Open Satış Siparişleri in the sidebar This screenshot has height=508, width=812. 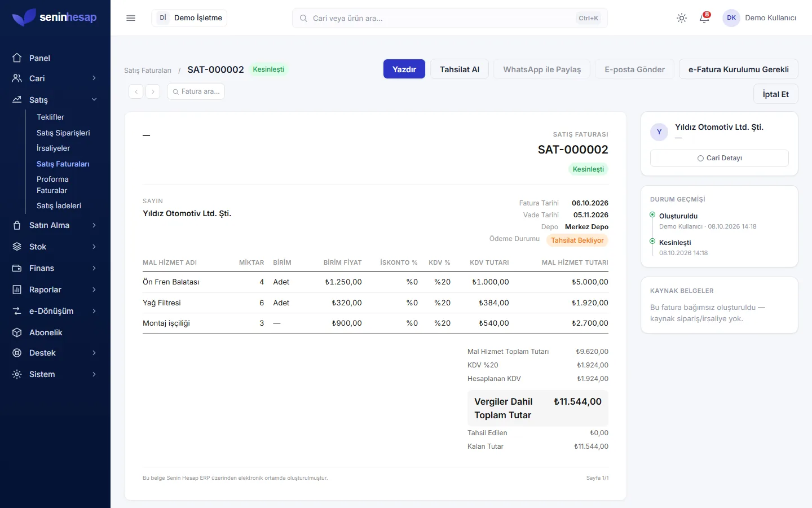63,133
